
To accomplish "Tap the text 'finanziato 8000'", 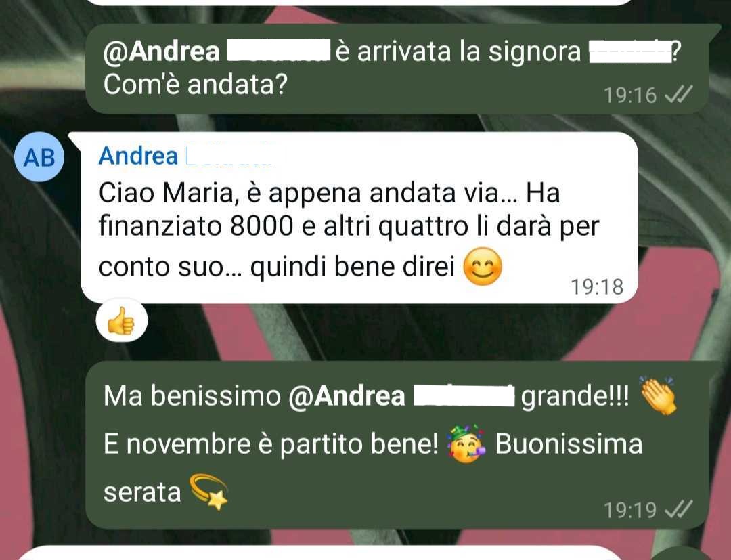I will click(196, 227).
